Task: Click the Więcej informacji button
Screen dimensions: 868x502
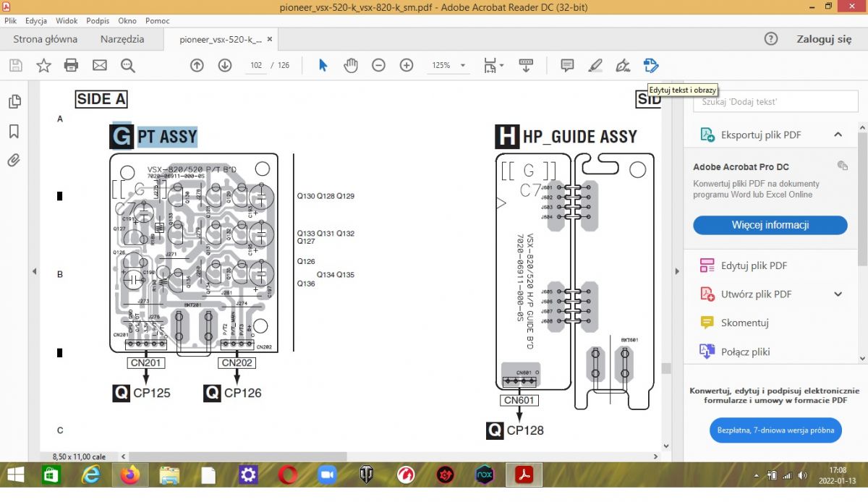Action: click(x=770, y=225)
